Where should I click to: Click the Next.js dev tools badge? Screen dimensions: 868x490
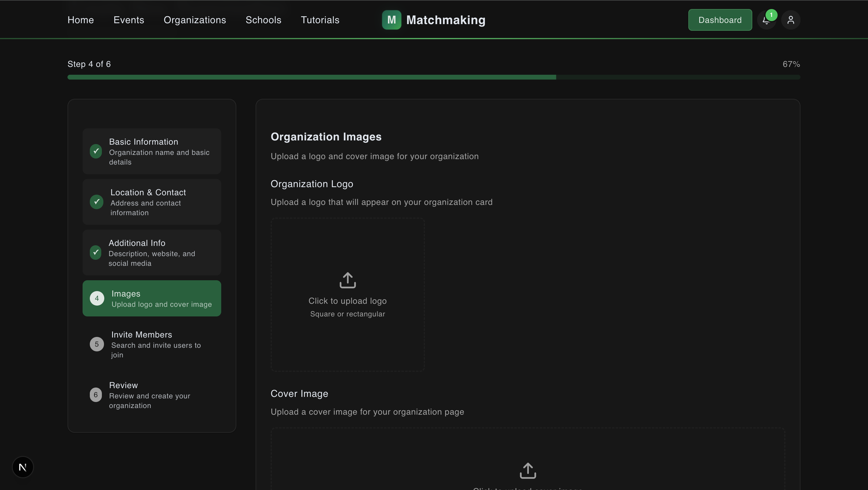[x=23, y=467]
